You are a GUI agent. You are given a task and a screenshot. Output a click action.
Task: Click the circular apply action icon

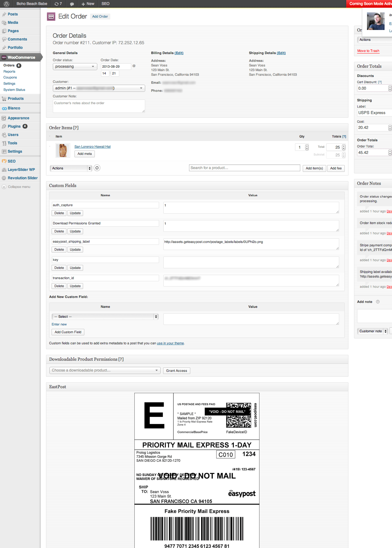tap(97, 168)
